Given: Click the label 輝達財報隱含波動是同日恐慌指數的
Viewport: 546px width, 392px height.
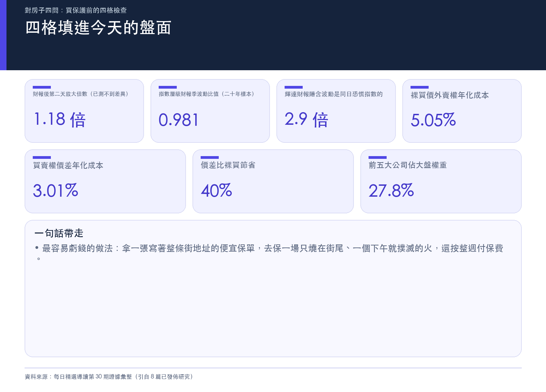Looking at the screenshot, I should pos(334,94).
